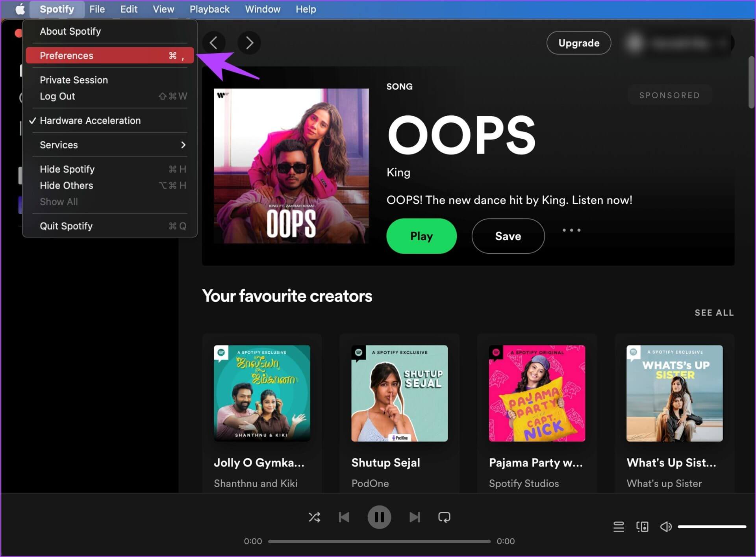
Task: Expand the Services submenu
Action: click(x=109, y=145)
